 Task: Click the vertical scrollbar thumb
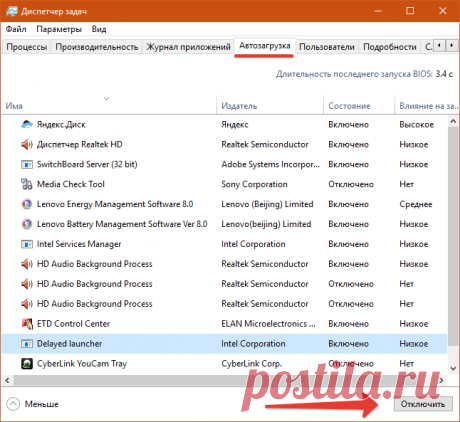coord(453,237)
